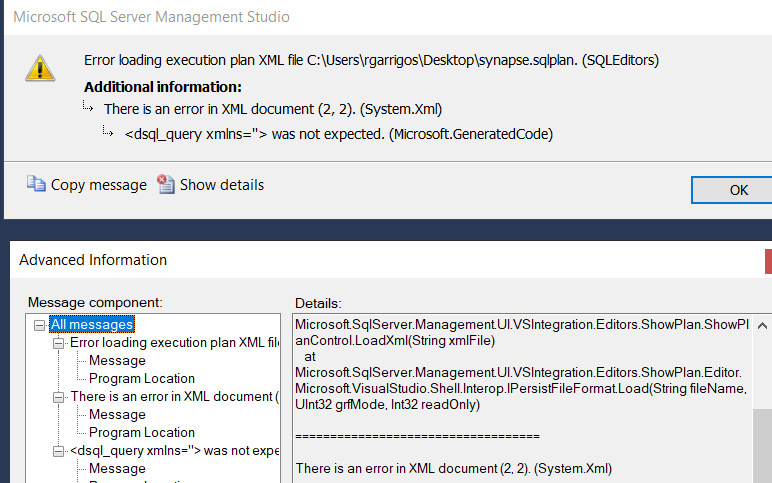Image resolution: width=772 pixels, height=483 pixels.
Task: Click the Details pane scroll-up arrow
Action: [x=762, y=326]
